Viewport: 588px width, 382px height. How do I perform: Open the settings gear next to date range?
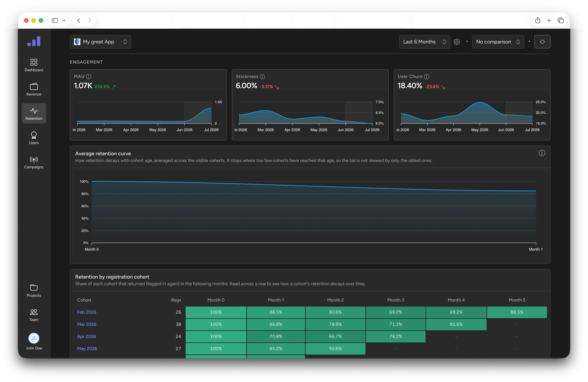(457, 42)
